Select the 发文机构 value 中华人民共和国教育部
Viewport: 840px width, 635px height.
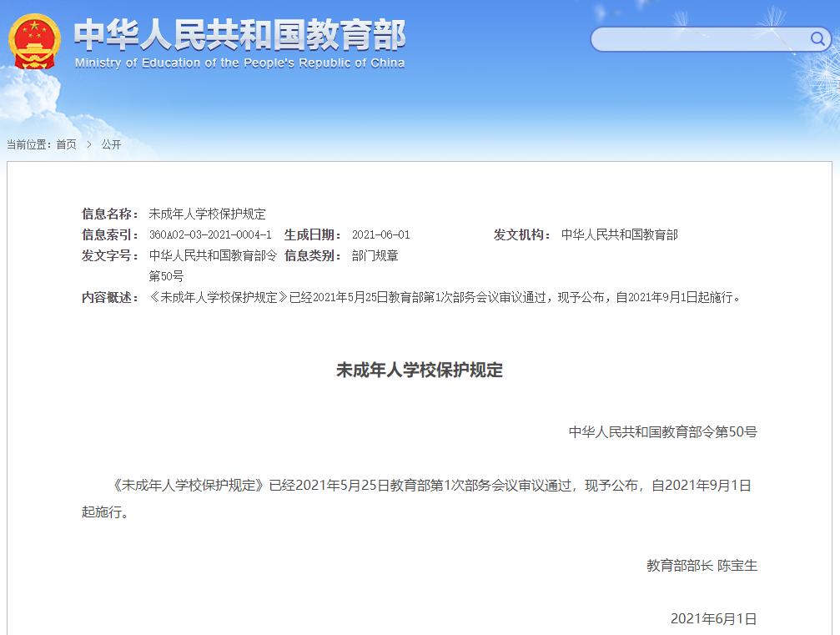621,234
